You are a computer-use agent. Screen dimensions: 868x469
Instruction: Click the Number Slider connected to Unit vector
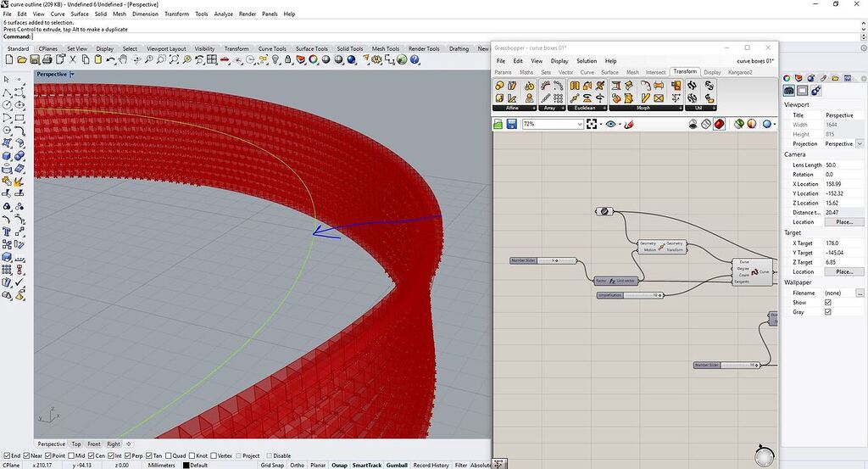tap(543, 260)
